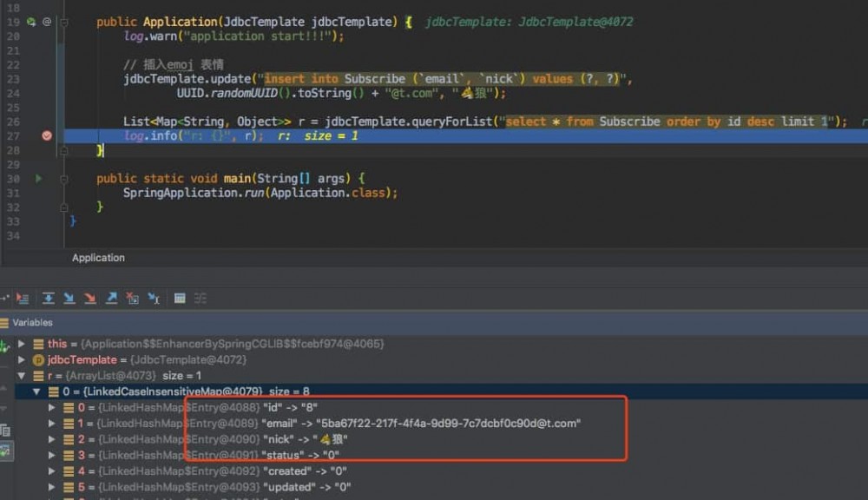Click the Force Step Into icon
868x500 pixels.
(89, 298)
